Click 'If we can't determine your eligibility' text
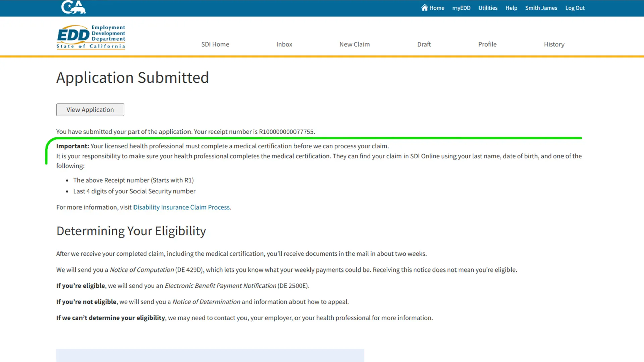The width and height of the screenshot is (644, 362). point(111,318)
